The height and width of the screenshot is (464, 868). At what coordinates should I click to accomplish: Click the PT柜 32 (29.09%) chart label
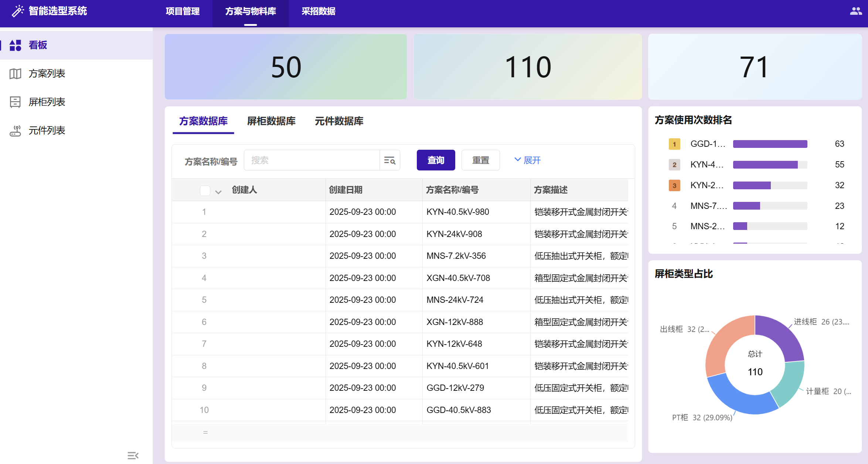coord(702,417)
